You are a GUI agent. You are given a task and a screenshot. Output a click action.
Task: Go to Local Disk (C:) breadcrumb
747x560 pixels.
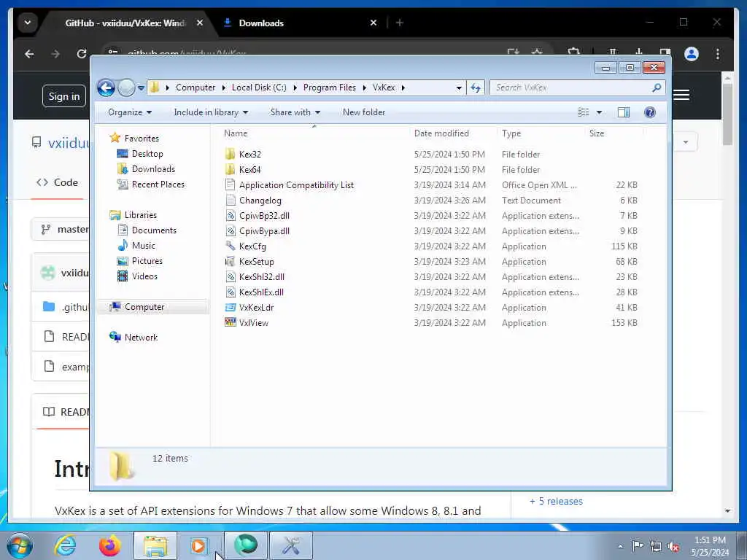pyautogui.click(x=259, y=87)
